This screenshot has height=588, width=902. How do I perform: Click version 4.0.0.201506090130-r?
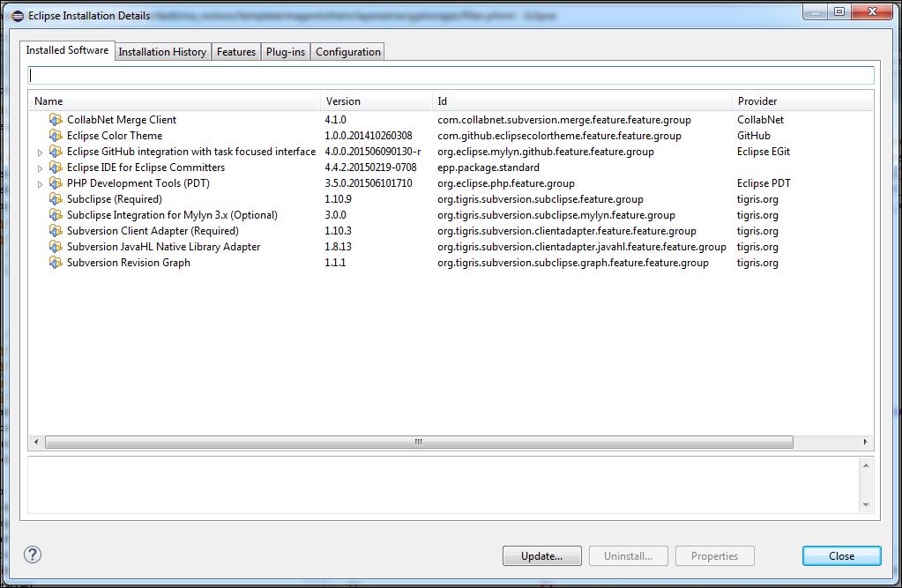[x=373, y=152]
